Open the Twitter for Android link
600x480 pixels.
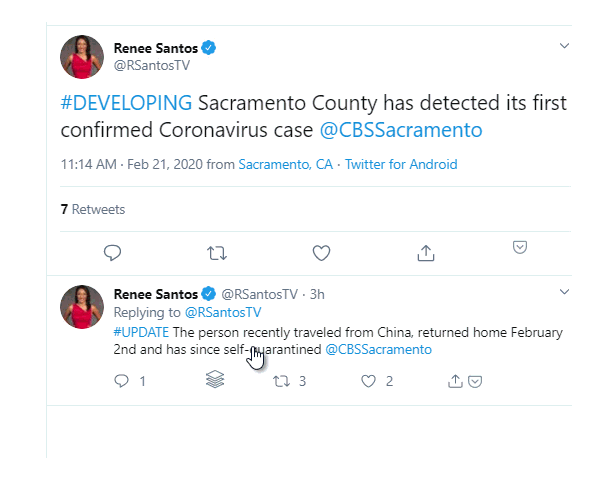click(401, 164)
